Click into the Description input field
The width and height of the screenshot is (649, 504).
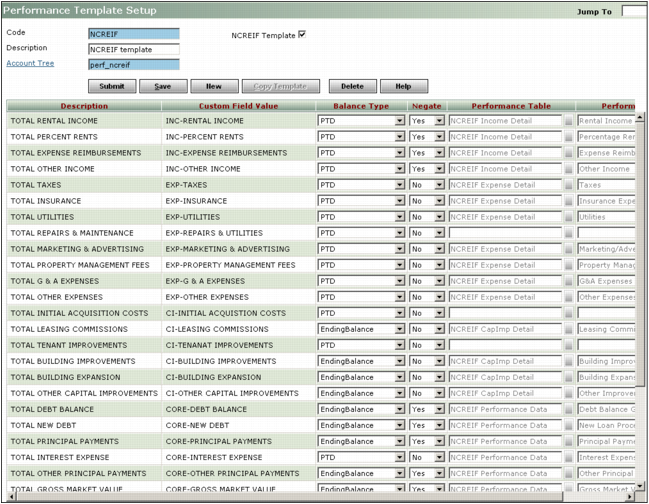[134, 48]
